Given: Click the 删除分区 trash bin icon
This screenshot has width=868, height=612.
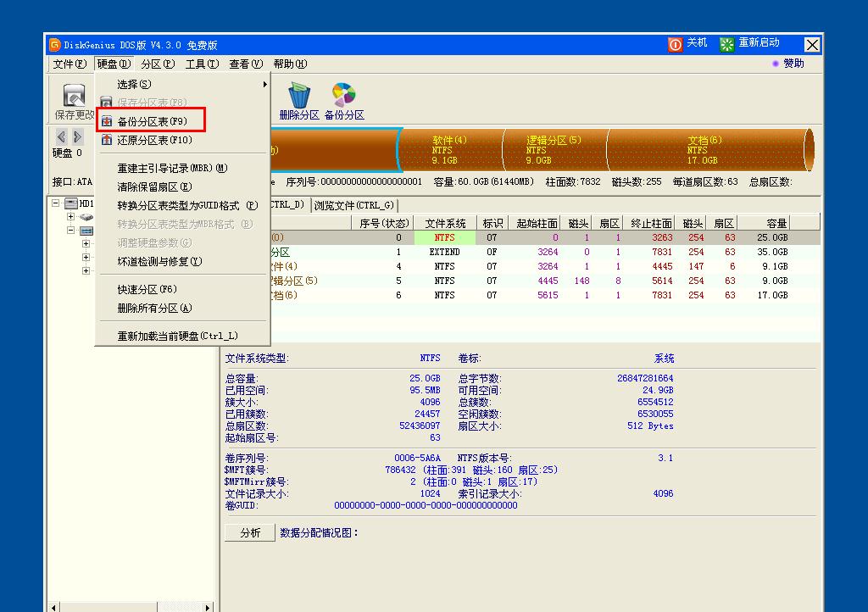Looking at the screenshot, I should (299, 95).
